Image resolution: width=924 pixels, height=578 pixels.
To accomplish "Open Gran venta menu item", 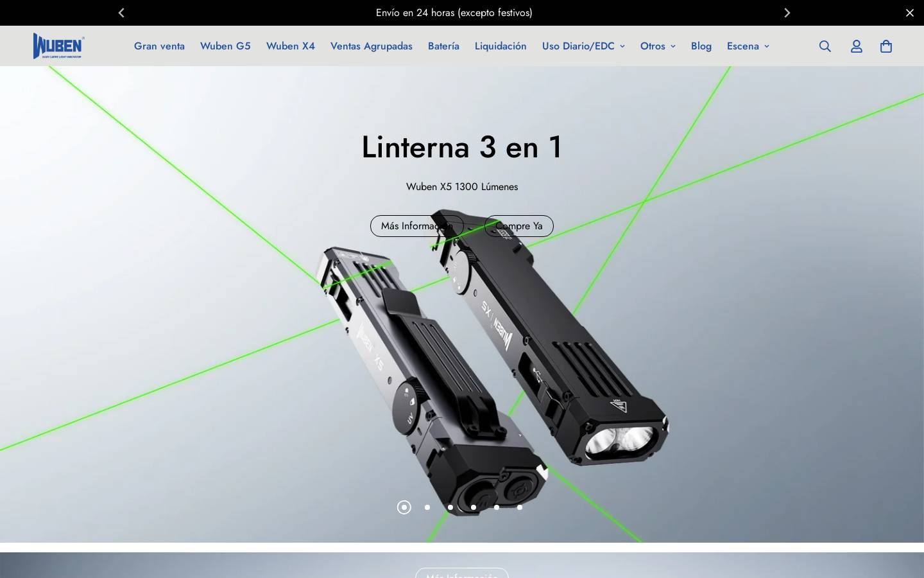I will pyautogui.click(x=159, y=46).
